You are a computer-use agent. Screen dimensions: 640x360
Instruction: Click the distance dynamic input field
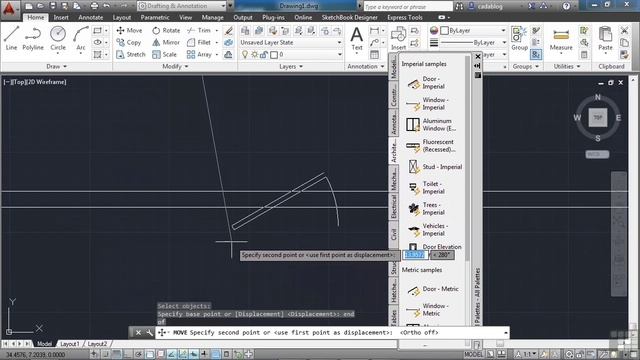pyautogui.click(x=415, y=255)
